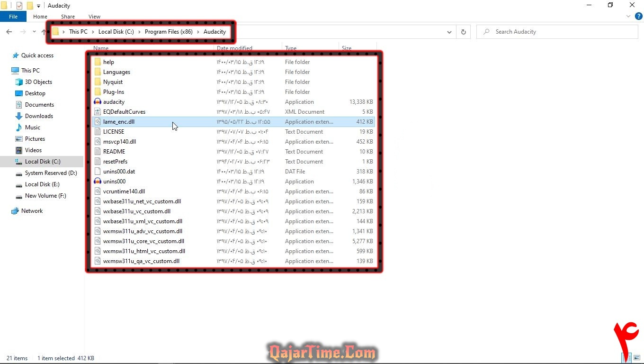Click the Up one level arrow
The width and height of the screenshot is (644, 364).
[x=44, y=32]
